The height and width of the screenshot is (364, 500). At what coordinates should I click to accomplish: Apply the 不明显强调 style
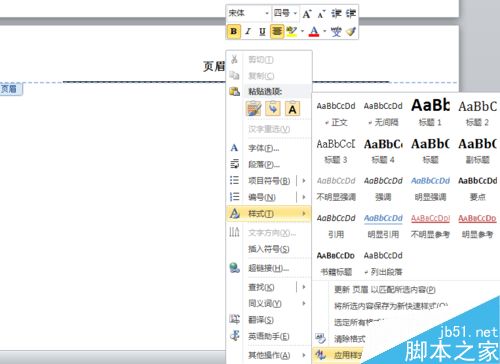[336, 188]
